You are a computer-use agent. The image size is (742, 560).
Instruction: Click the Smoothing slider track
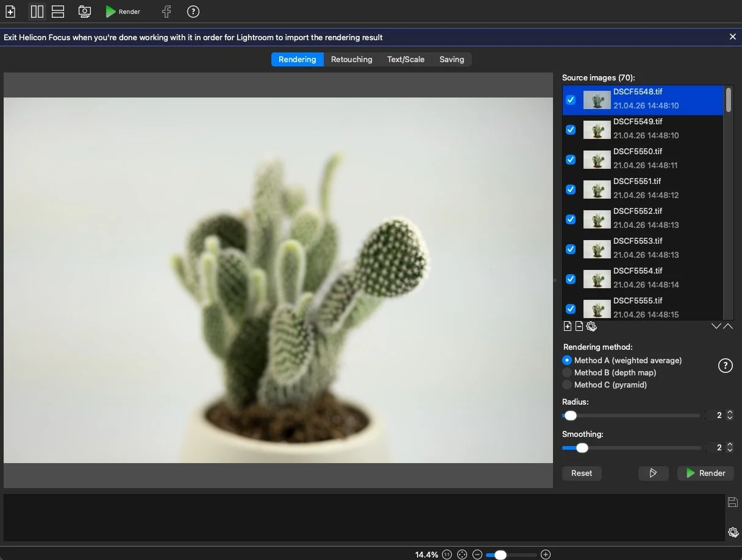640,448
